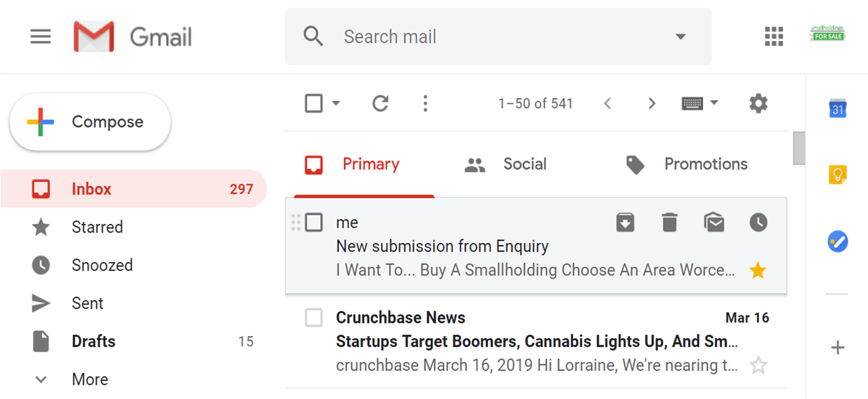Screen dimensions: 868x399
Task: Click the Compose button
Action: 90,122
